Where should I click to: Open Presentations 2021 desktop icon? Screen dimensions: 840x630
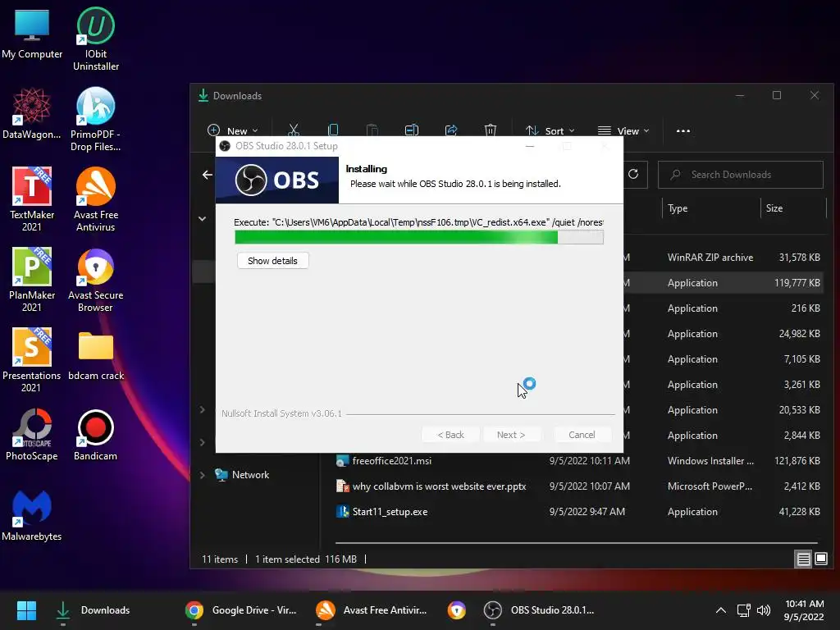coord(32,360)
